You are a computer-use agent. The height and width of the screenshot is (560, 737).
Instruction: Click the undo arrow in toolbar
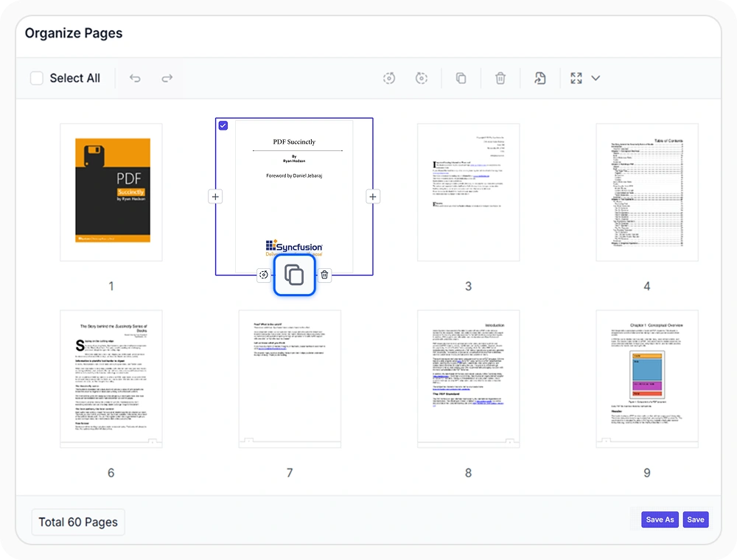(x=135, y=78)
